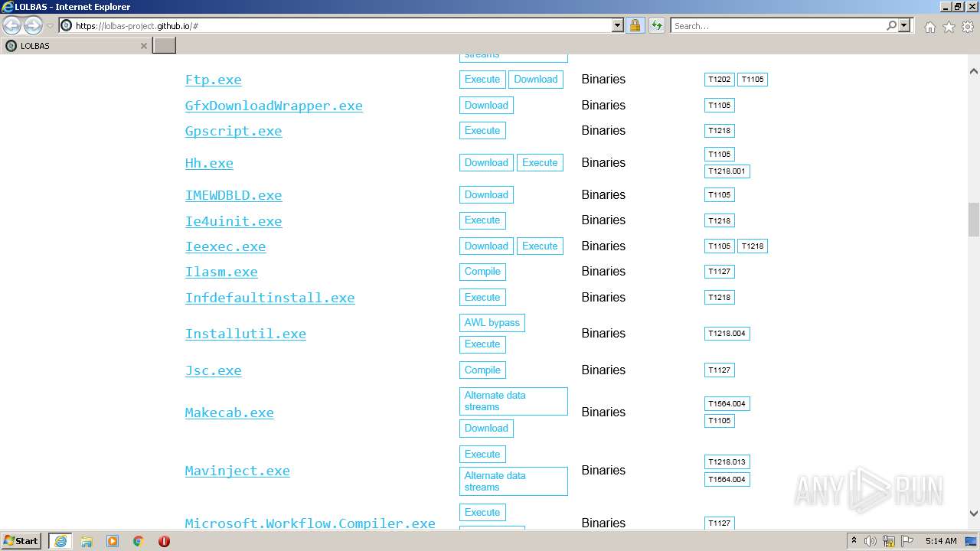Viewport: 980px width, 551px height.
Task: Open the Home icon
Action: click(x=929, y=27)
